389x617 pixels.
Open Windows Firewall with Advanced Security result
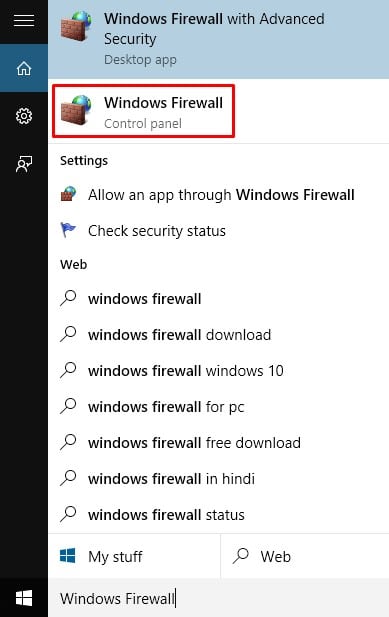(x=218, y=39)
